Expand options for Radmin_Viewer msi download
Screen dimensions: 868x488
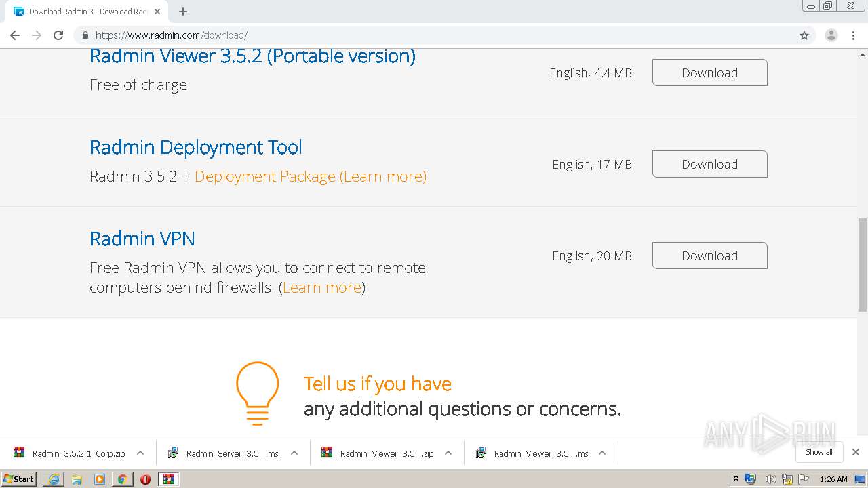point(602,453)
